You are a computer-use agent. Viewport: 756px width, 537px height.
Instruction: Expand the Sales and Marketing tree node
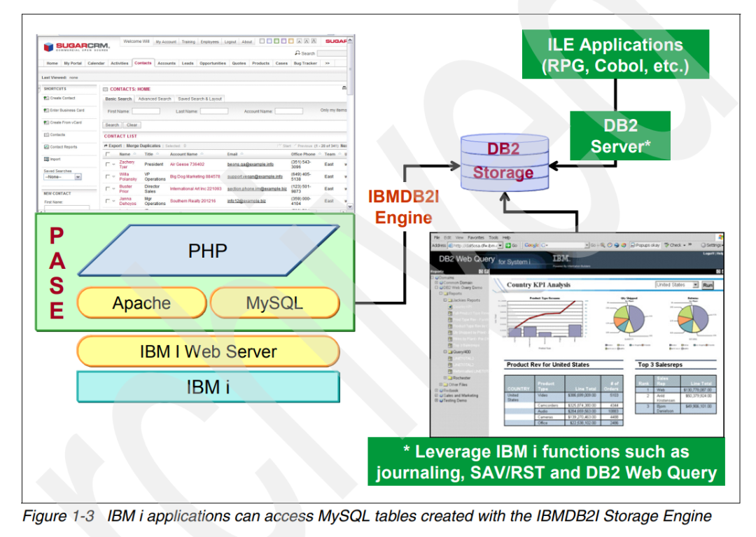[436, 396]
